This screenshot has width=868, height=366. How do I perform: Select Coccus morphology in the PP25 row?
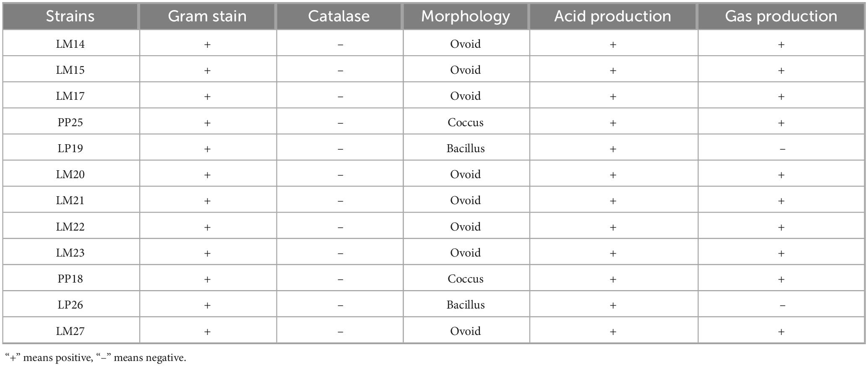click(x=465, y=122)
